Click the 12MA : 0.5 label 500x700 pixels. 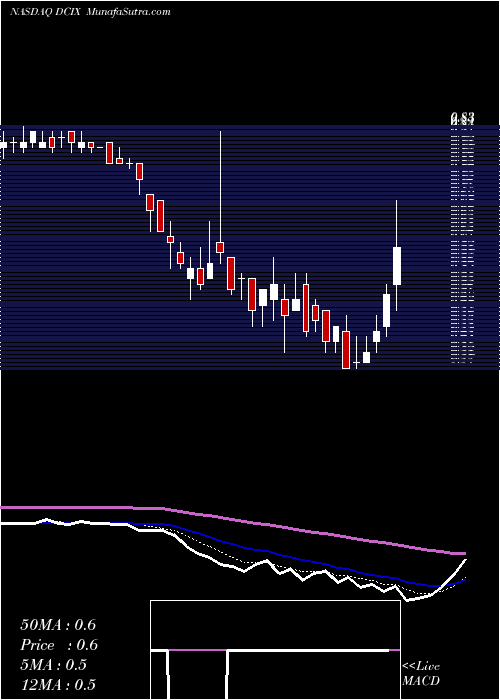coord(58,685)
